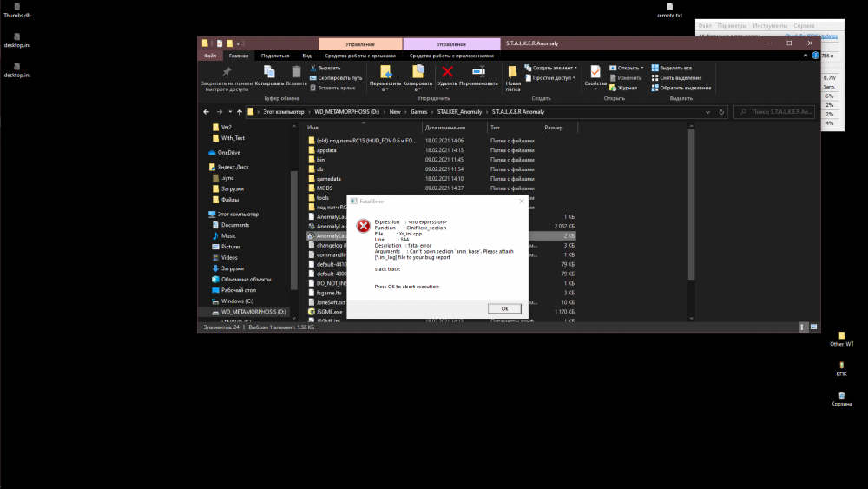This screenshot has width=868, height=489.
Task: Open the Средства работы с приложениями tab
Action: (x=451, y=56)
